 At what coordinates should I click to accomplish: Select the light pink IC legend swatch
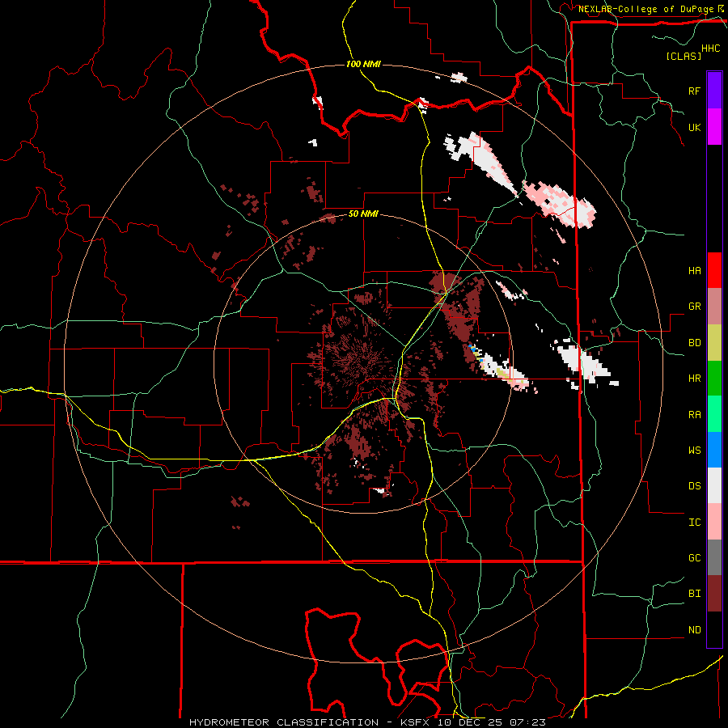point(714,522)
